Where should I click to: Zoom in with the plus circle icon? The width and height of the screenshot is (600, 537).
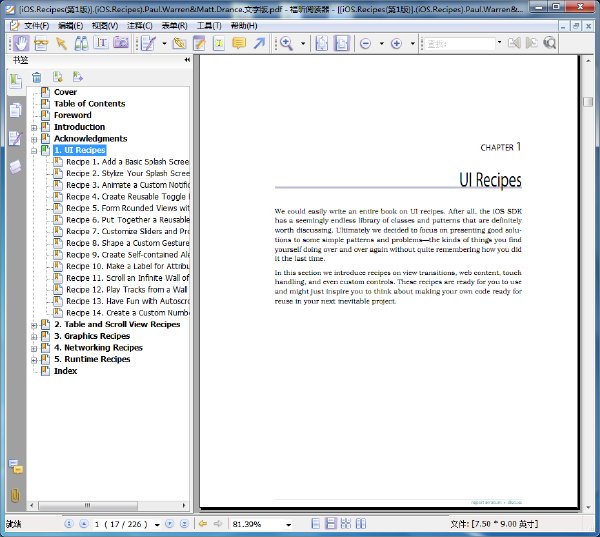pyautogui.click(x=396, y=44)
